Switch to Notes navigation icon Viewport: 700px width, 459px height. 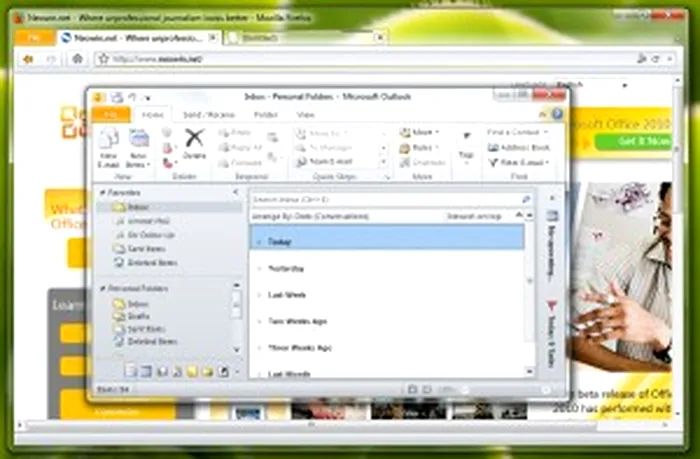(192, 371)
